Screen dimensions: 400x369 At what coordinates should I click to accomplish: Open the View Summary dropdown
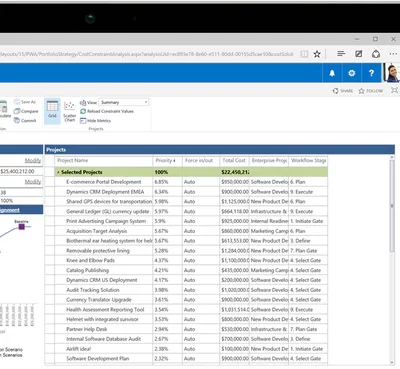pos(125,102)
